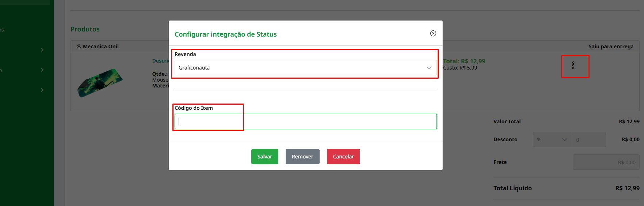Click the Produtos section heading
Image resolution: width=644 pixels, height=206 pixels.
point(85,29)
